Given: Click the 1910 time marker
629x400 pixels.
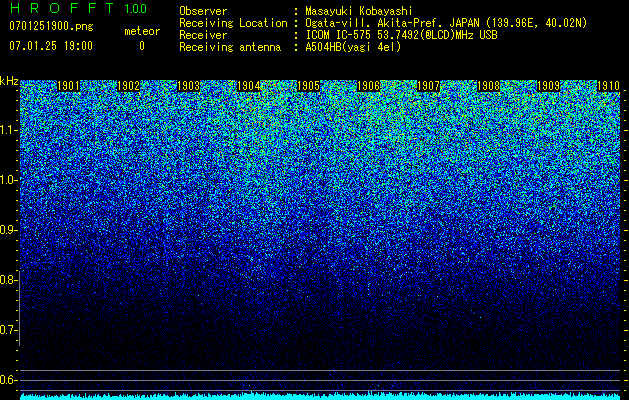Looking at the screenshot, I should pos(609,86).
